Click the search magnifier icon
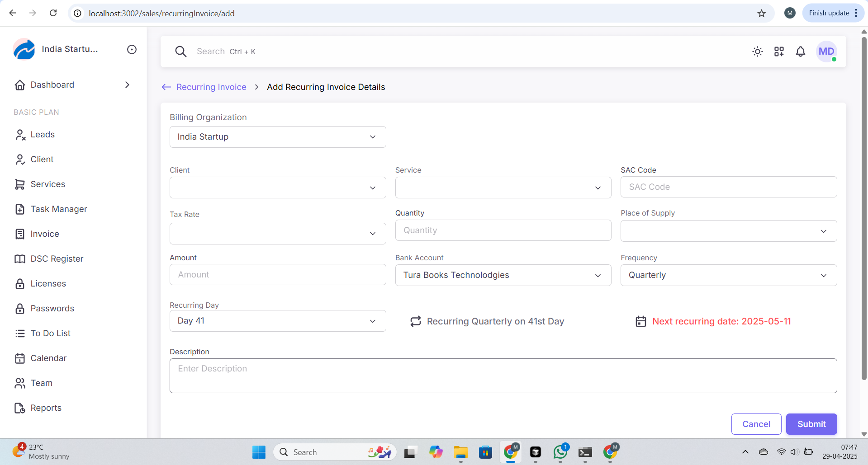 click(x=181, y=52)
